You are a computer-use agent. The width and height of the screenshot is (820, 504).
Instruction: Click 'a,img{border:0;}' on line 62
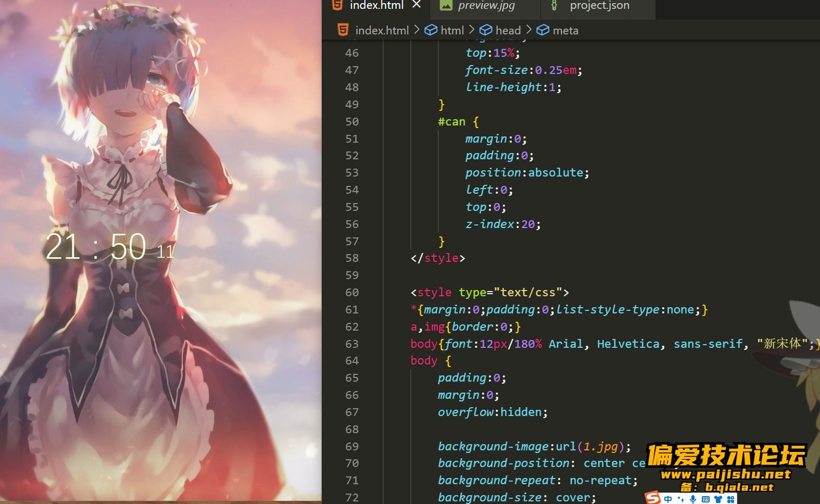tap(465, 326)
